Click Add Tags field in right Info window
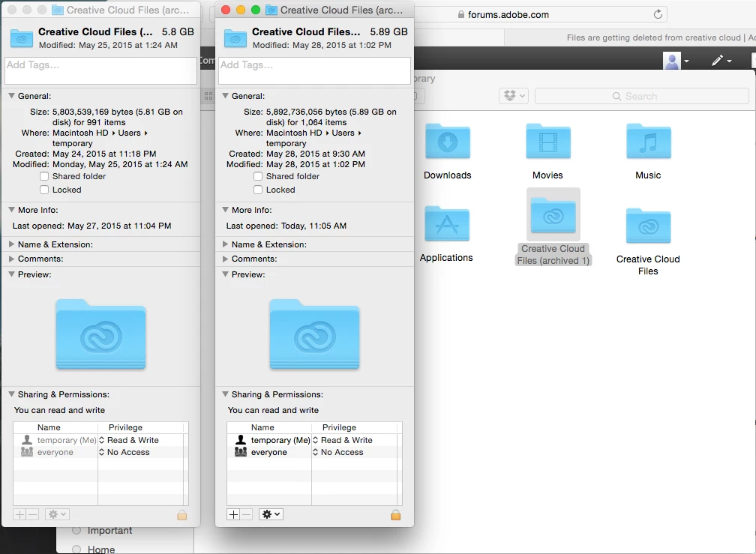The height and width of the screenshot is (554, 756). pos(314,70)
